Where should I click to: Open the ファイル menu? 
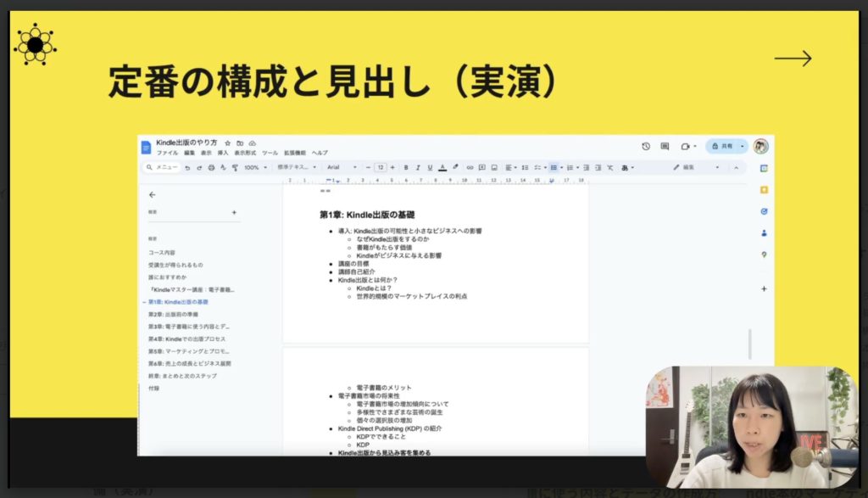coord(167,153)
